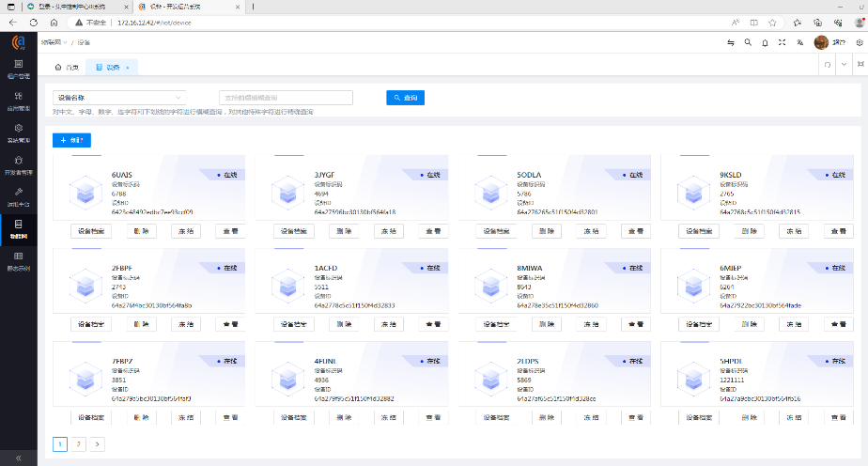Screen dimensions: 868x466
Task: Click the swap arrows icon in the header
Action: tap(731, 42)
